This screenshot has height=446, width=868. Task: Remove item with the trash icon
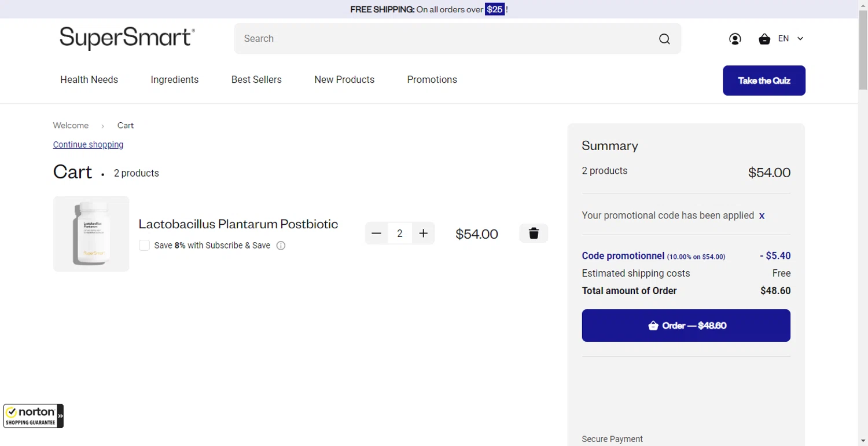click(x=534, y=233)
